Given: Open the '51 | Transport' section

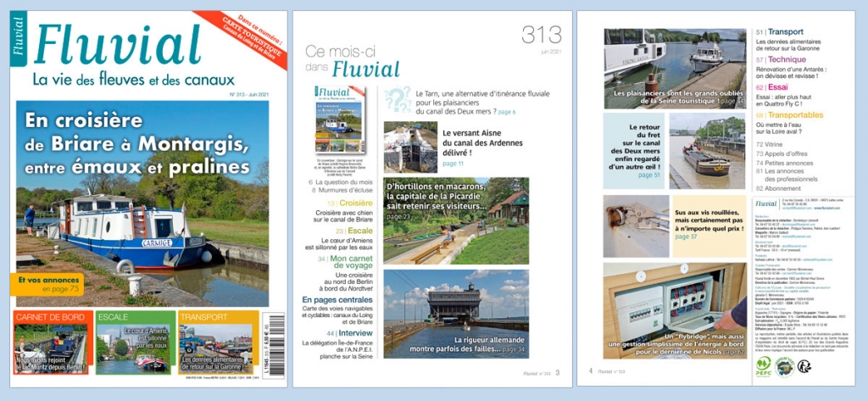Looking at the screenshot, I should coord(780,32).
